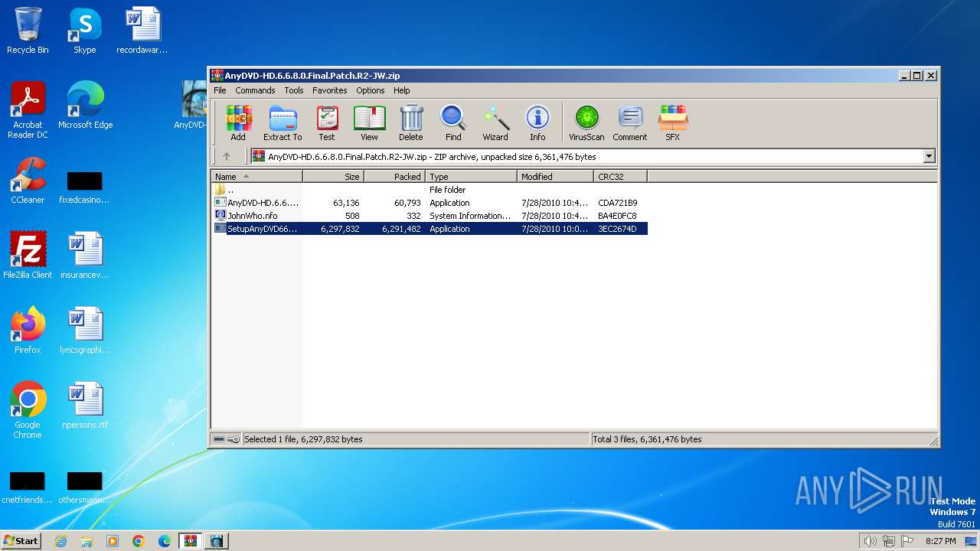The width and height of the screenshot is (980, 551).
Task: Select the SetupAnyDVD66... file
Action: [430, 229]
